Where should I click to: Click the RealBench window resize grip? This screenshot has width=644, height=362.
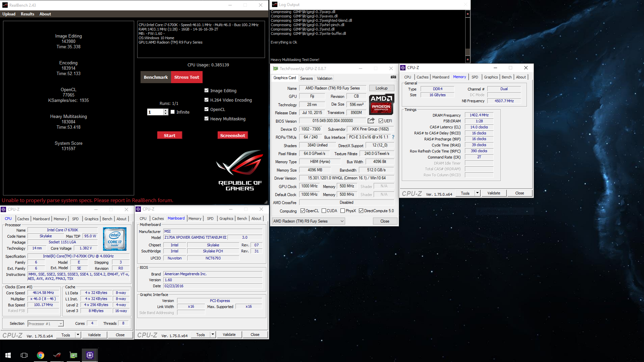[266, 202]
